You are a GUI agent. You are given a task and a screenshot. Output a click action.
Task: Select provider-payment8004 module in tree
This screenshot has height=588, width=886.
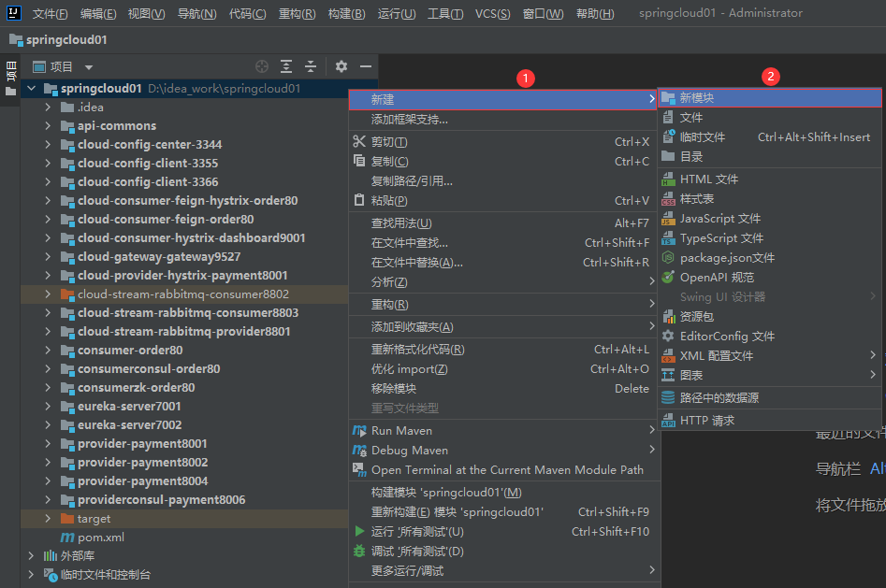[184, 481]
